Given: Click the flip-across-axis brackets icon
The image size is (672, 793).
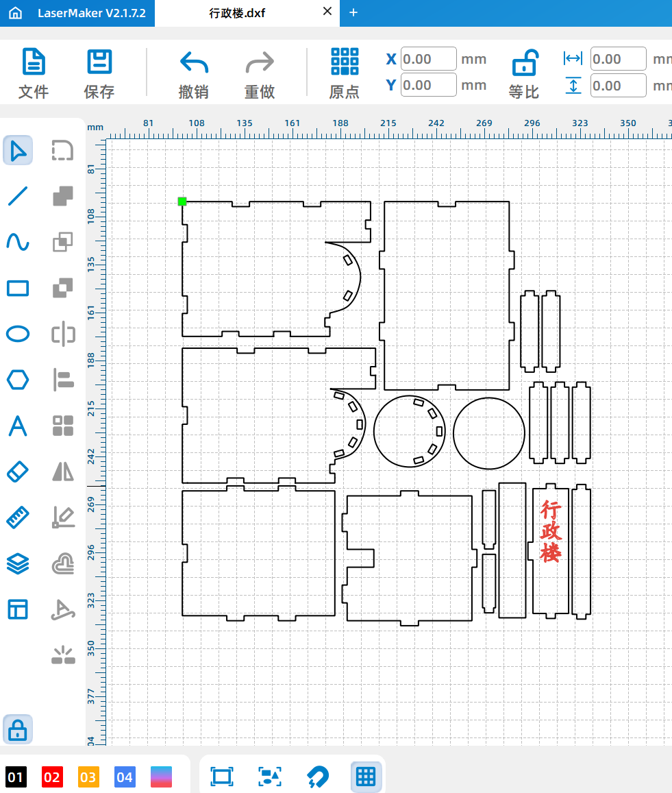Looking at the screenshot, I should (63, 334).
